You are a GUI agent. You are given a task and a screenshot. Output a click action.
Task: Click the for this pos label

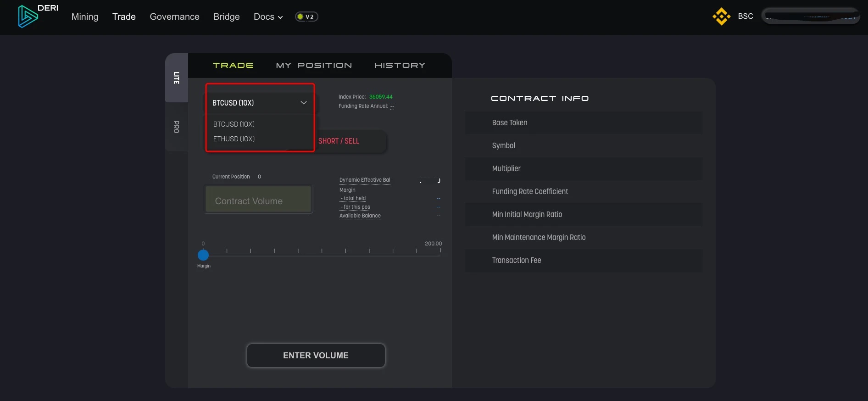point(355,207)
